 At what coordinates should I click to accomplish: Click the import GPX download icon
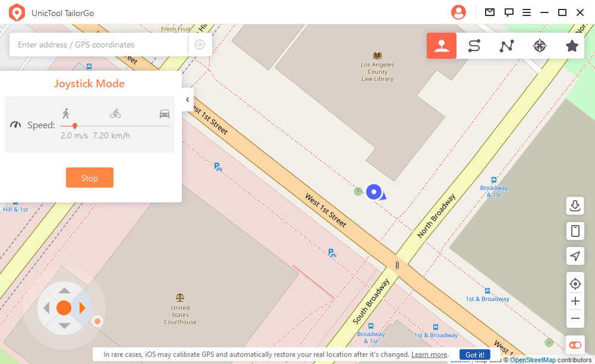(x=575, y=206)
